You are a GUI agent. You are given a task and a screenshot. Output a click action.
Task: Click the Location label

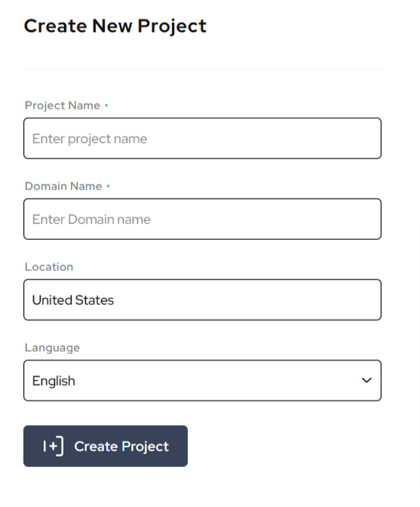[x=49, y=267]
